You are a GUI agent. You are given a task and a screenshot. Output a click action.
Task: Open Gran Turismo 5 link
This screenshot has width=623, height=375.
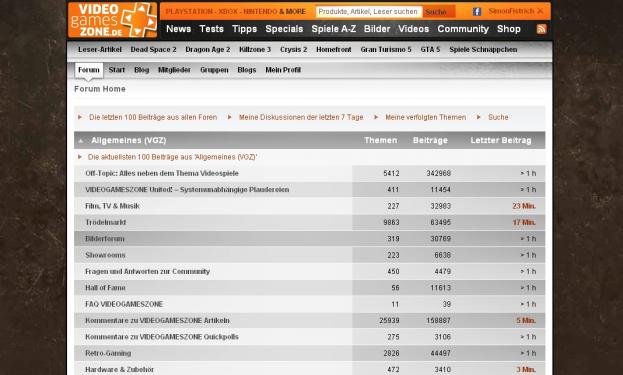coord(386,50)
